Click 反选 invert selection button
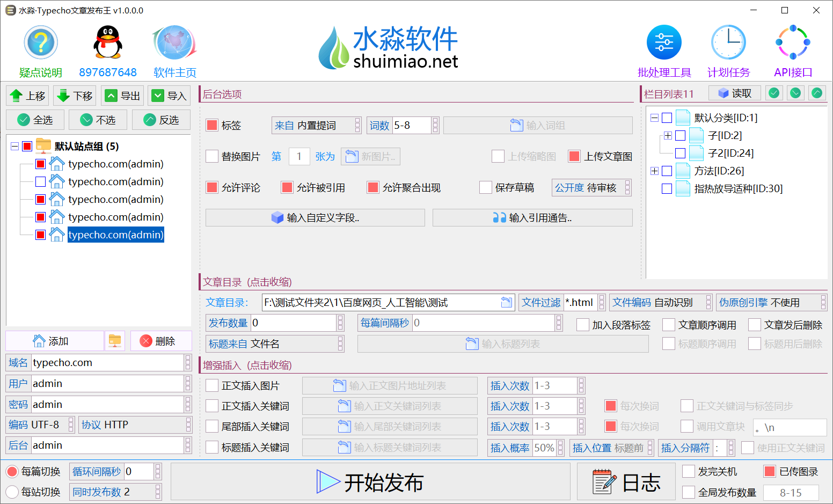 pyautogui.click(x=161, y=120)
